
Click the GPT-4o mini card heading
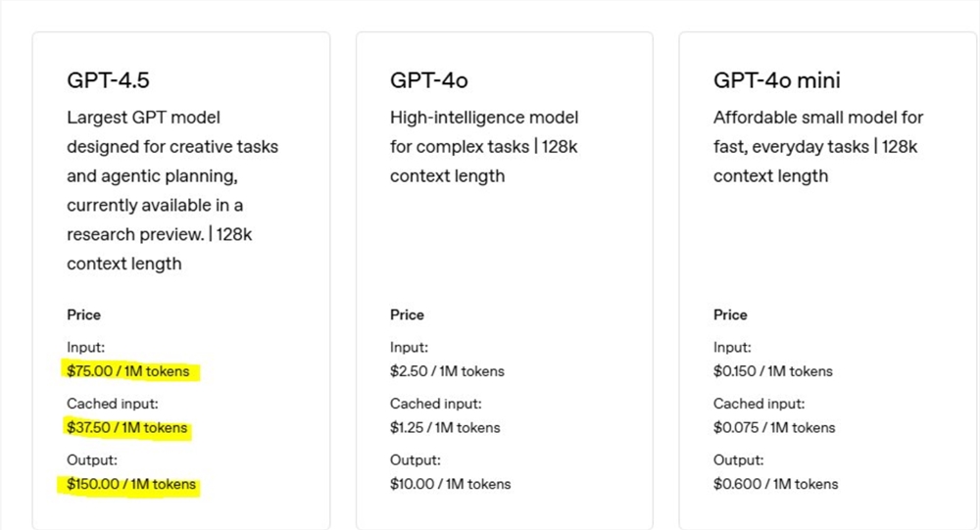pos(777,80)
